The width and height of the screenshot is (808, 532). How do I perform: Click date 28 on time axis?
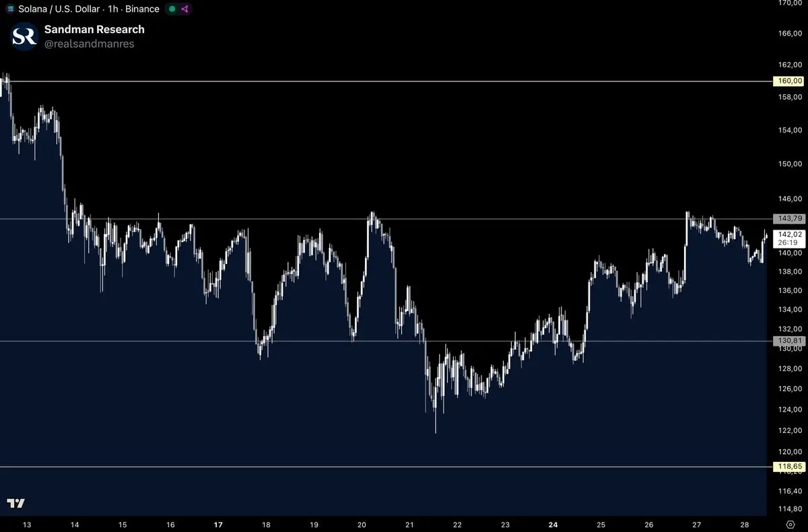pos(745,525)
